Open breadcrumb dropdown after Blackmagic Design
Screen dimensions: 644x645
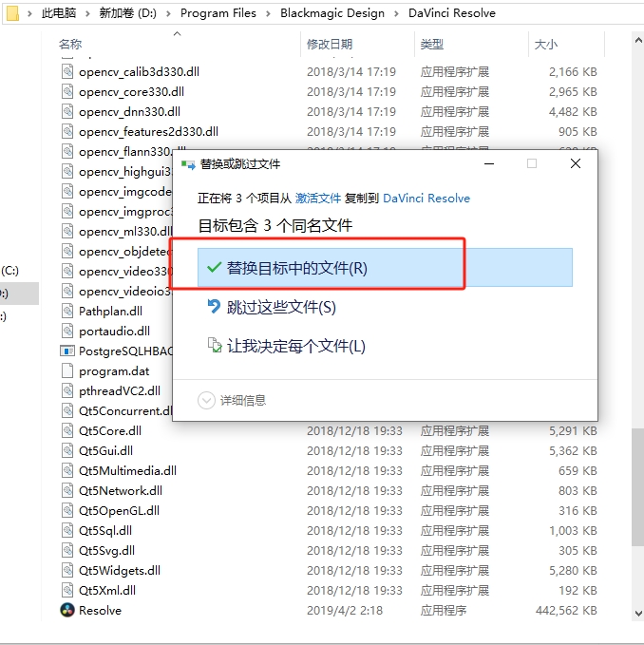pos(397,13)
